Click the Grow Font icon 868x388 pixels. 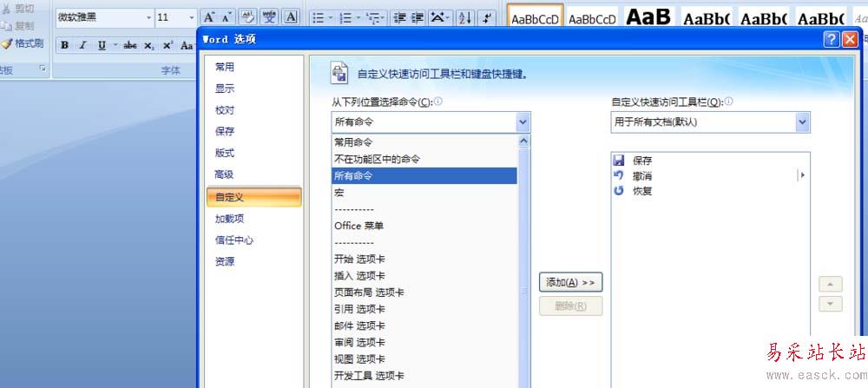coord(209,17)
